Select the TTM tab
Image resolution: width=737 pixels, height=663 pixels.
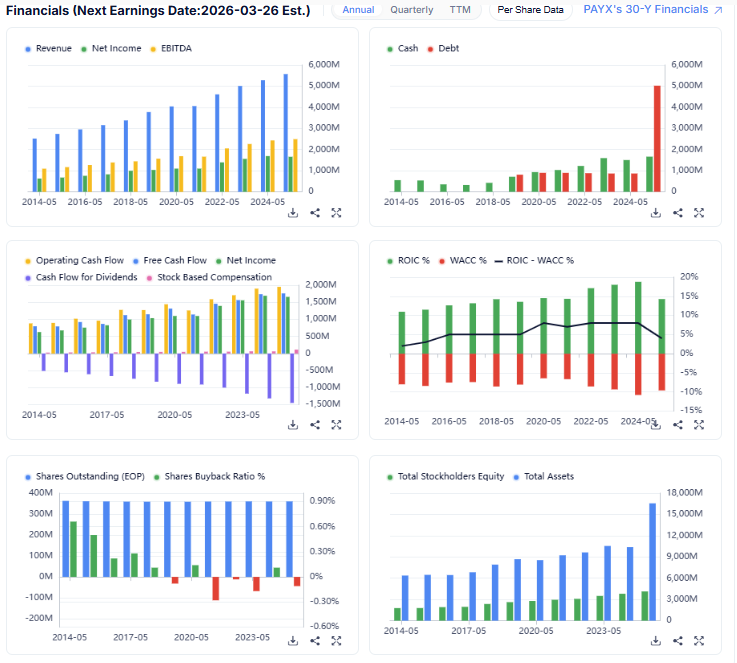460,10
